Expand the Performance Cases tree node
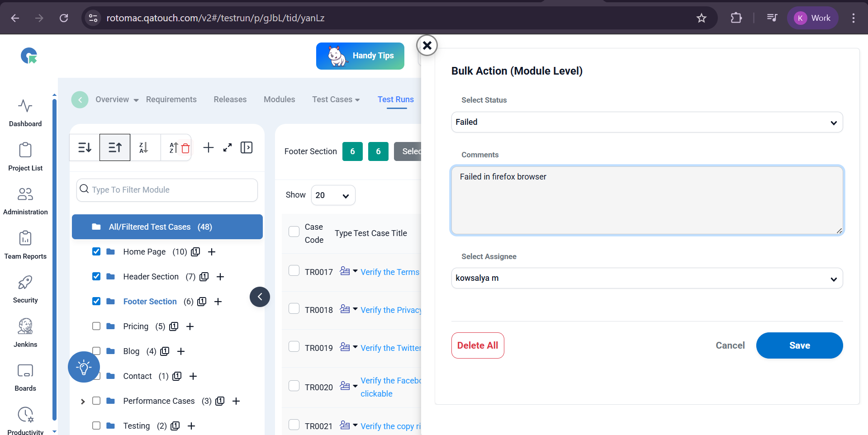This screenshot has width=868, height=435. 83,401
